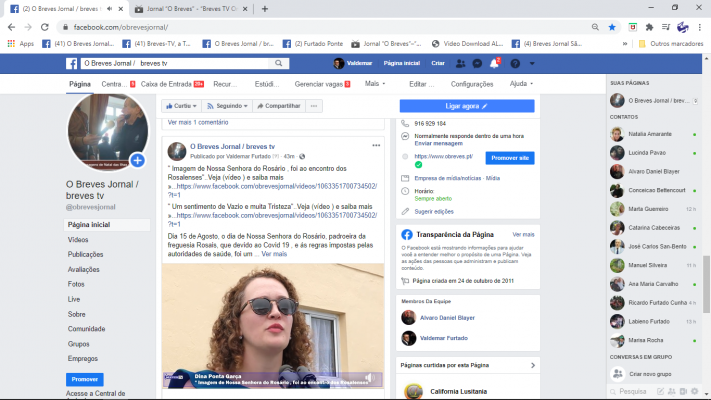This screenshot has height=400, width=711.
Task: Open the Mais dropdown in page tabs
Action: 376,84
